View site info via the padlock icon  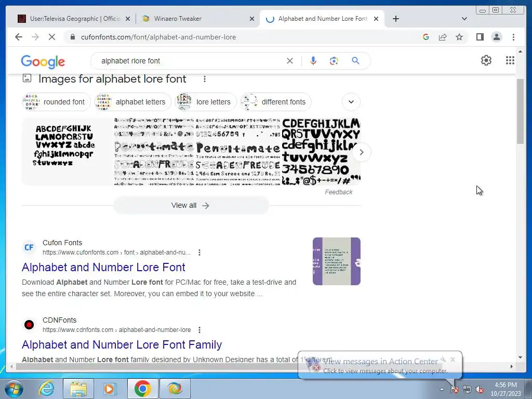click(x=73, y=37)
